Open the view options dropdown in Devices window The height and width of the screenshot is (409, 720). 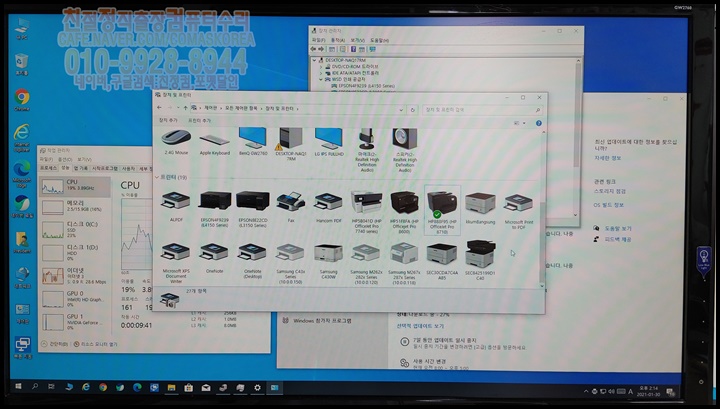pyautogui.click(x=524, y=123)
